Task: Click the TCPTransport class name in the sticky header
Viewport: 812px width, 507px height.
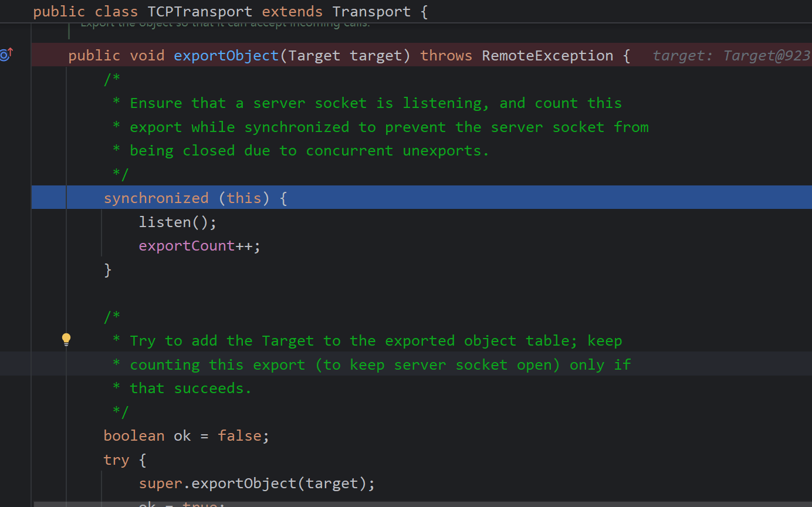Action: point(200,12)
